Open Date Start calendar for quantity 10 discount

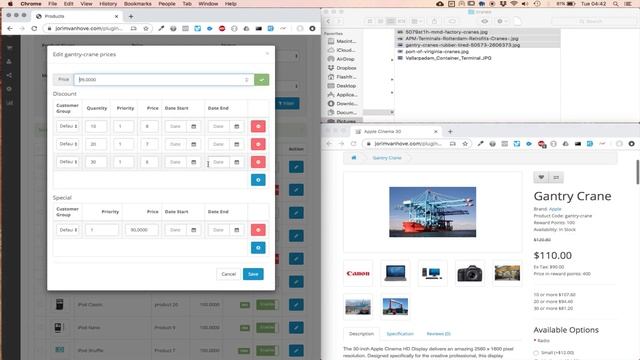pyautogui.click(x=194, y=126)
